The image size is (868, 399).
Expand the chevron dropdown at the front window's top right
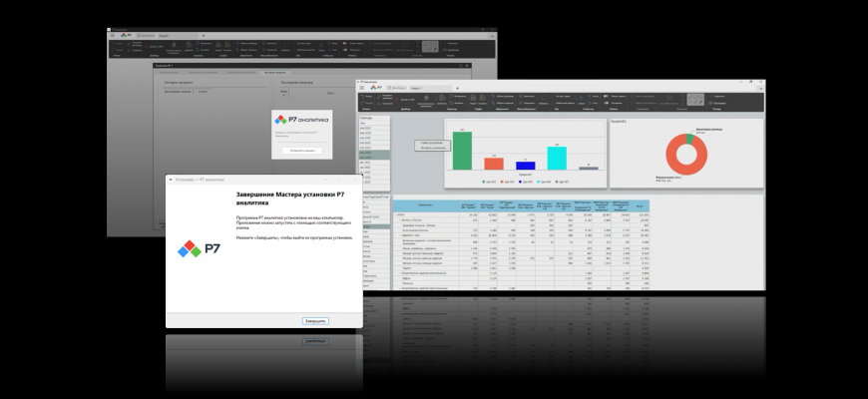click(x=761, y=89)
